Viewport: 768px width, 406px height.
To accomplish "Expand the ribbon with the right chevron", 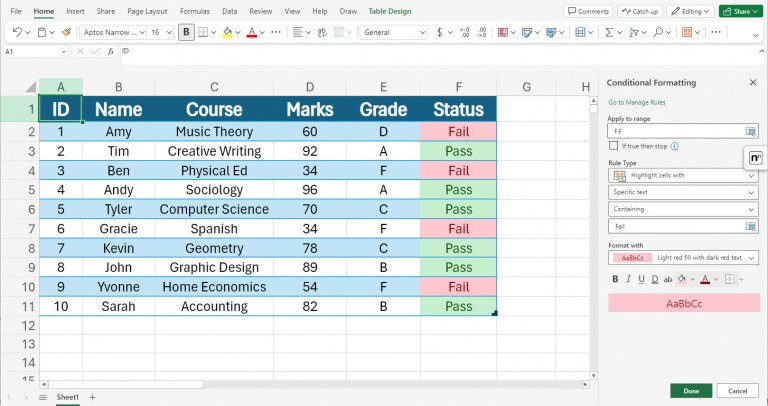I will pos(755,34).
